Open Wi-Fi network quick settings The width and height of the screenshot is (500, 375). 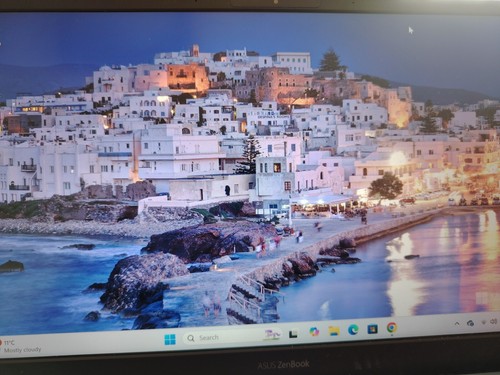(483, 322)
